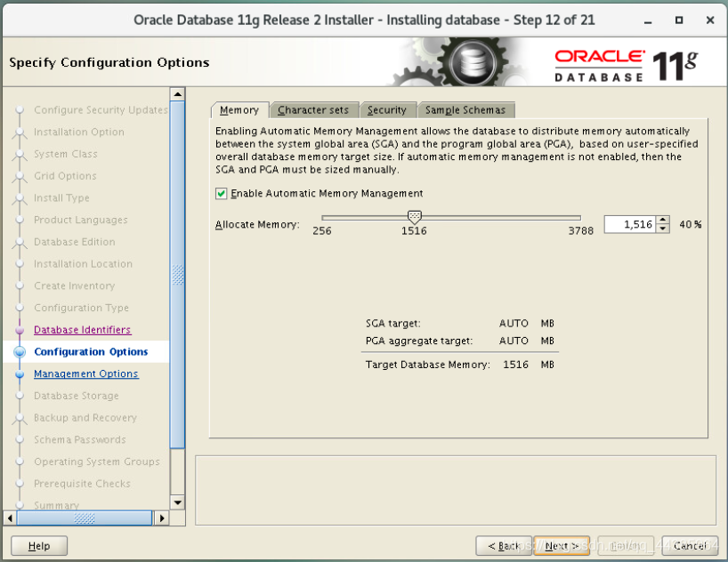728x562 pixels.
Task: Go to Management Options step
Action: [x=86, y=373]
